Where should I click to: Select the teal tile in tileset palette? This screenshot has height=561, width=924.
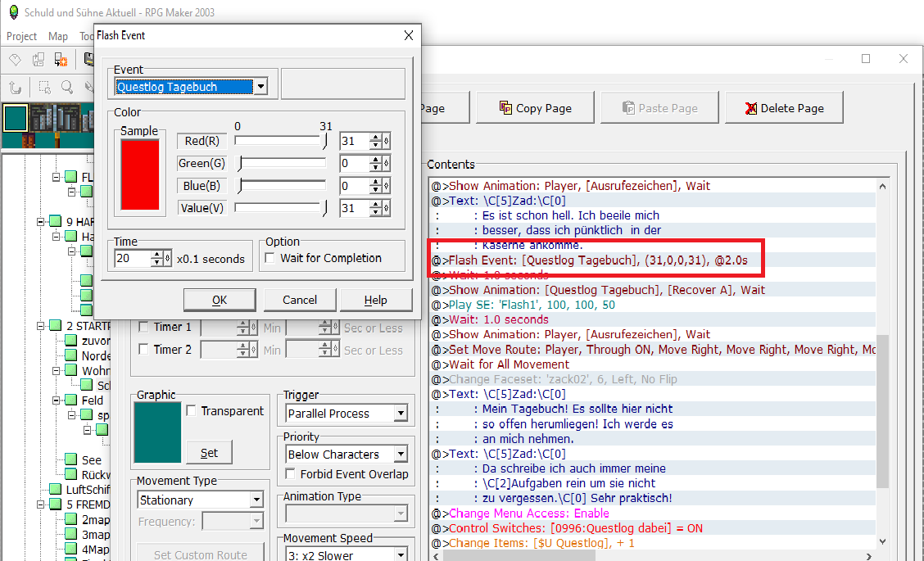point(16,118)
